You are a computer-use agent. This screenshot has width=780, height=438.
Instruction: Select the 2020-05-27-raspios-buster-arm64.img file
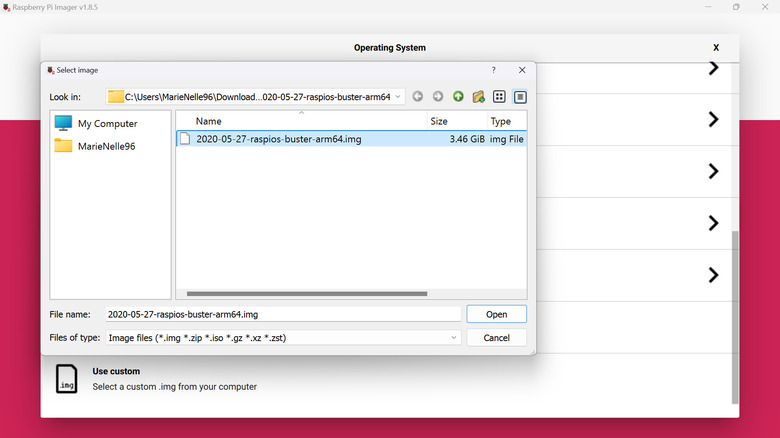coord(279,139)
